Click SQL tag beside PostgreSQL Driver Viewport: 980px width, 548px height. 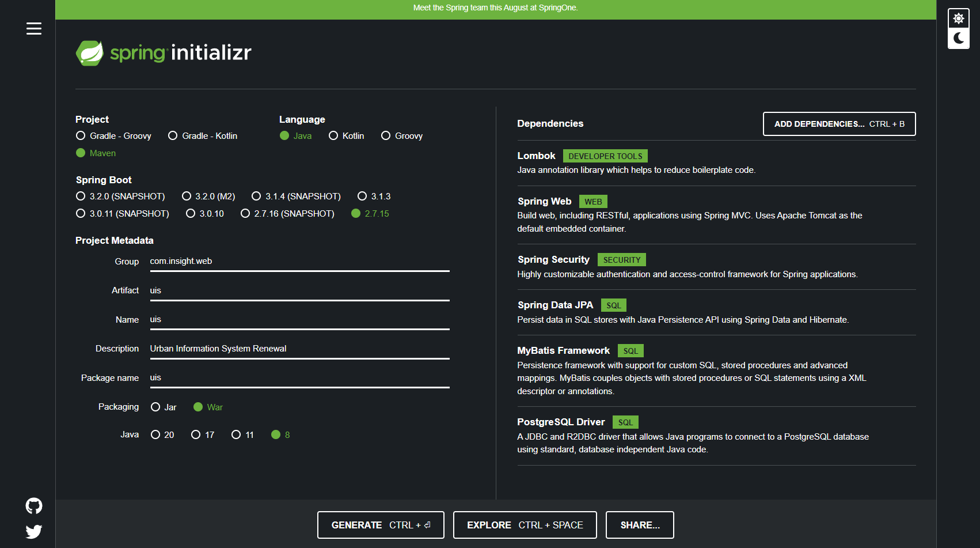(x=625, y=422)
